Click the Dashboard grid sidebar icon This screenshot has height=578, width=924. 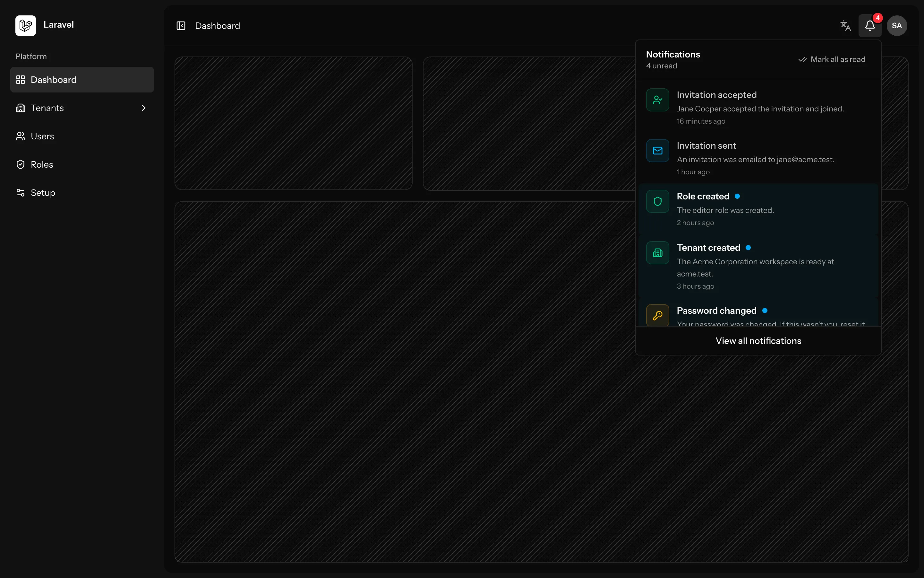click(x=21, y=80)
